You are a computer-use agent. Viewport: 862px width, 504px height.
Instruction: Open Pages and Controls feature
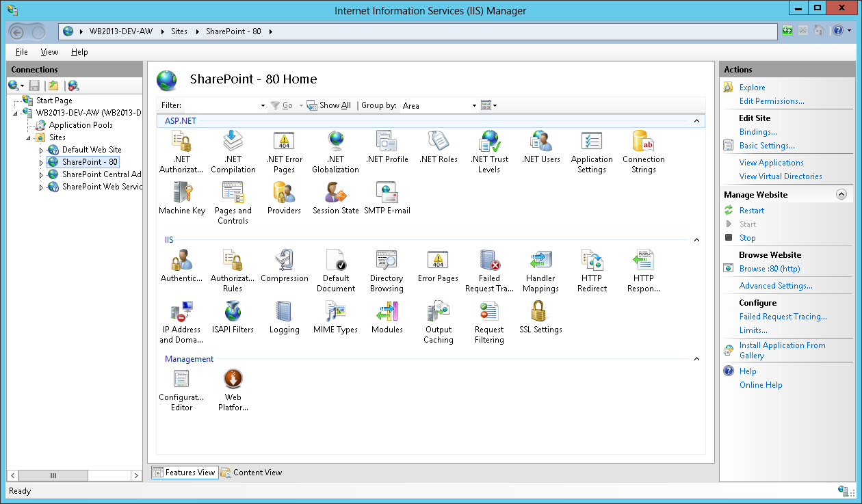[233, 203]
